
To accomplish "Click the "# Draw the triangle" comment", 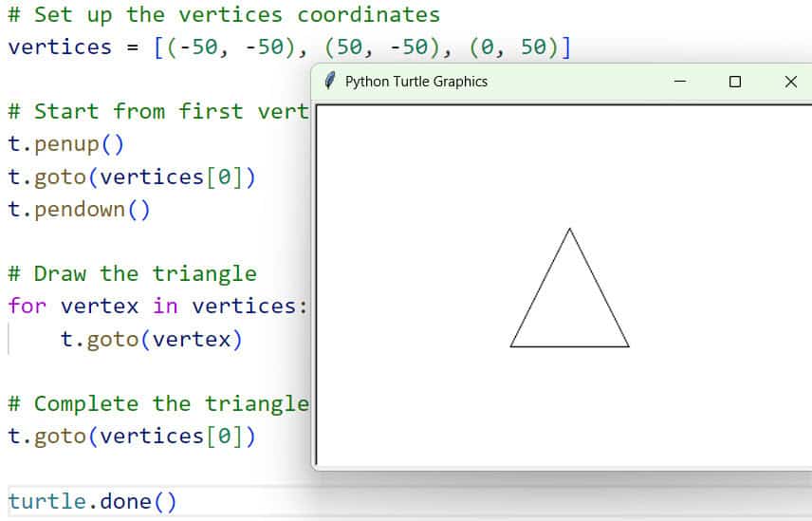I will (x=131, y=274).
